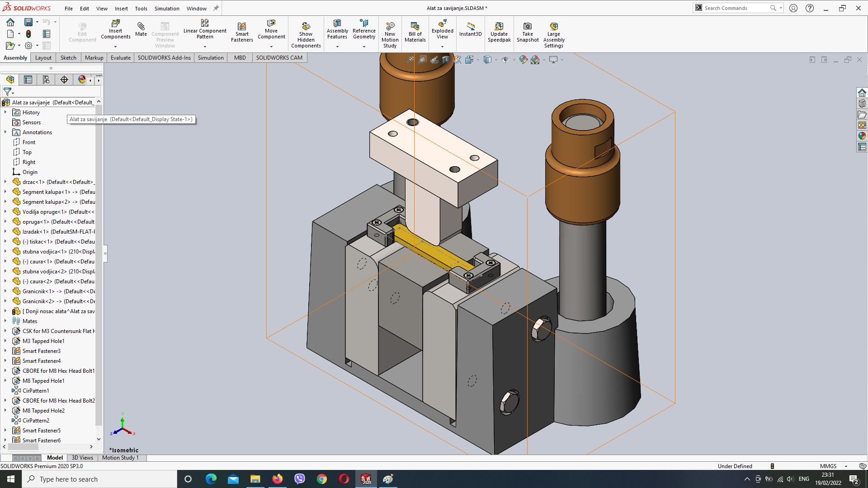Expand Izradak<1> component node
Viewport: 868px width, 488px height.
(x=5, y=231)
